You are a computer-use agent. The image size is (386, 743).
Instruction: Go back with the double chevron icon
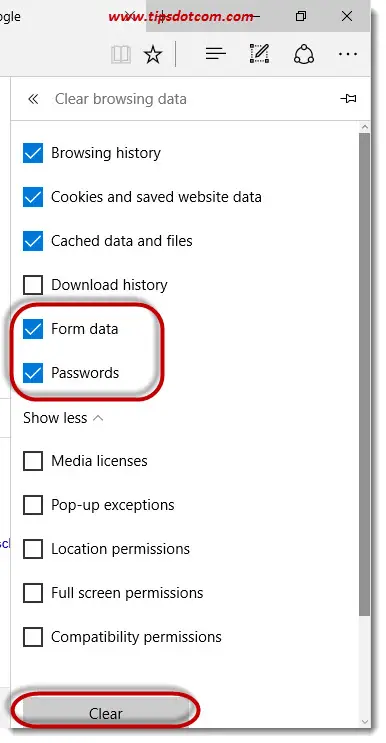point(33,99)
